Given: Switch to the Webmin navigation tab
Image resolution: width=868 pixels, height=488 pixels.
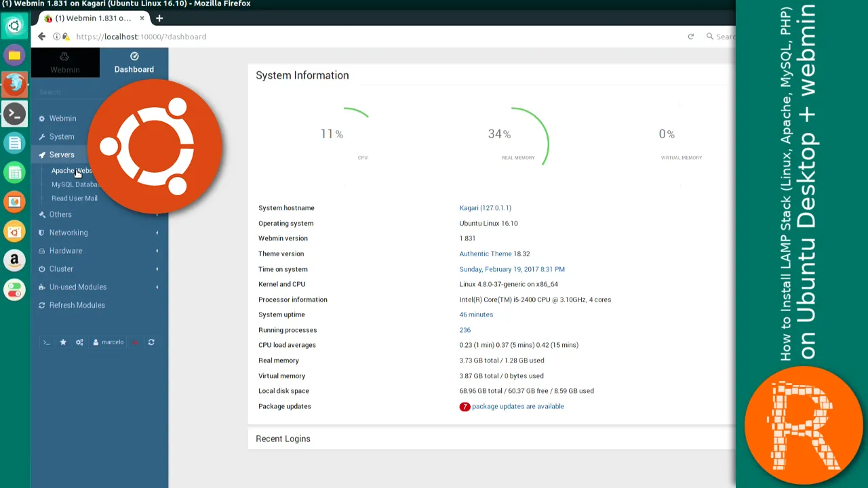Looking at the screenshot, I should (65, 62).
